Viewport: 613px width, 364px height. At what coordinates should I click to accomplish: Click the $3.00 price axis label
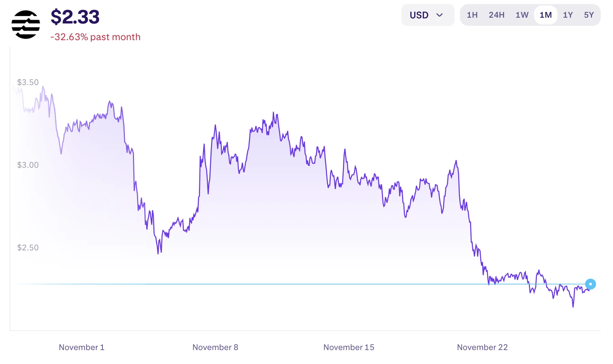pos(28,165)
